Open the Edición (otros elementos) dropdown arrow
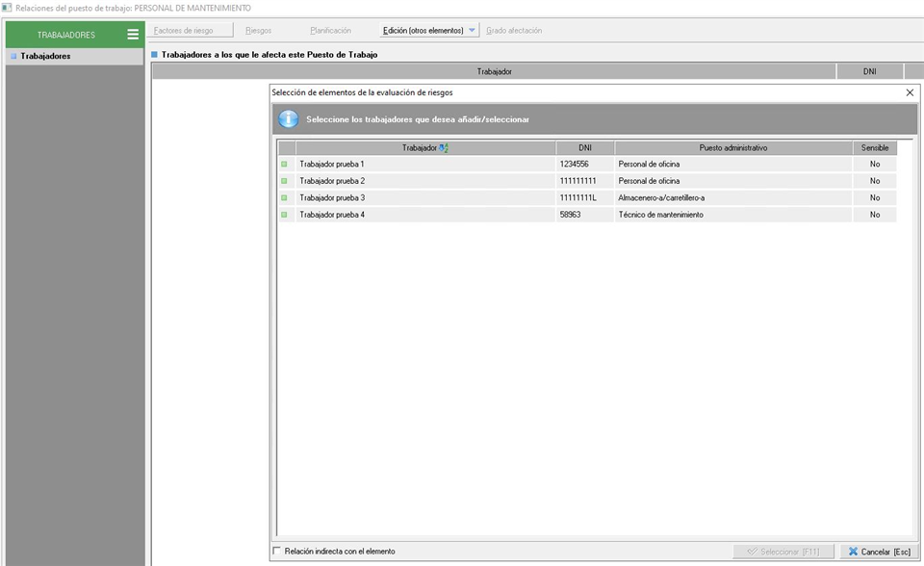The height and width of the screenshot is (566, 924). click(x=473, y=31)
